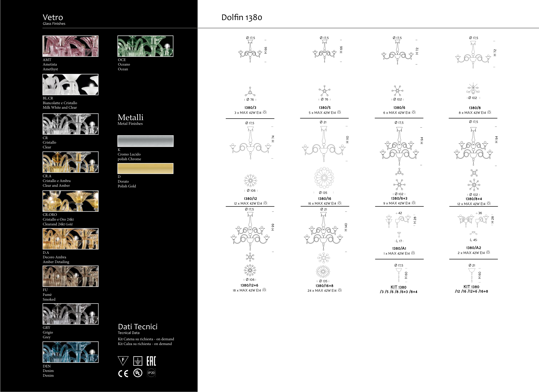
Task: Click the DEN Denim glass thumbnail
Action: tap(70, 352)
